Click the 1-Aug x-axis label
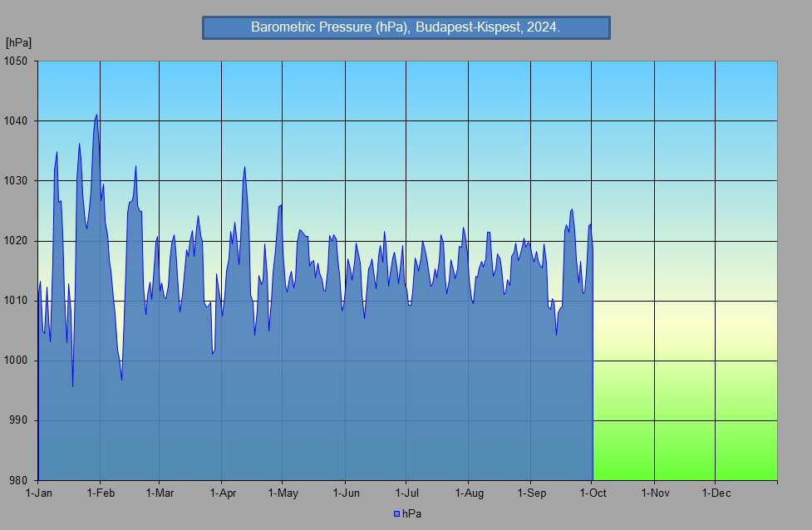 click(x=469, y=493)
